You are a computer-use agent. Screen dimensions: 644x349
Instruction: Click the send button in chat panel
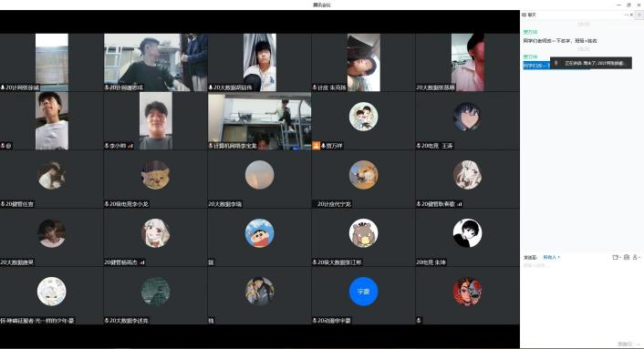tap(625, 344)
